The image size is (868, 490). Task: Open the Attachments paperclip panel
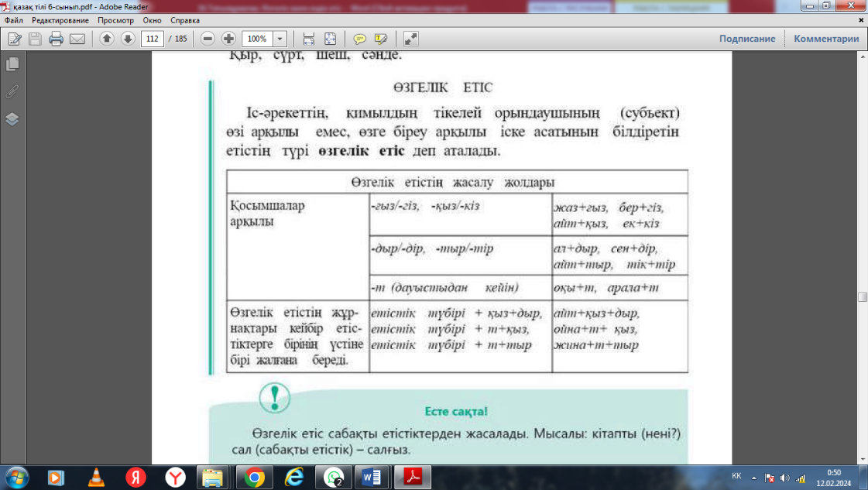coord(10,91)
